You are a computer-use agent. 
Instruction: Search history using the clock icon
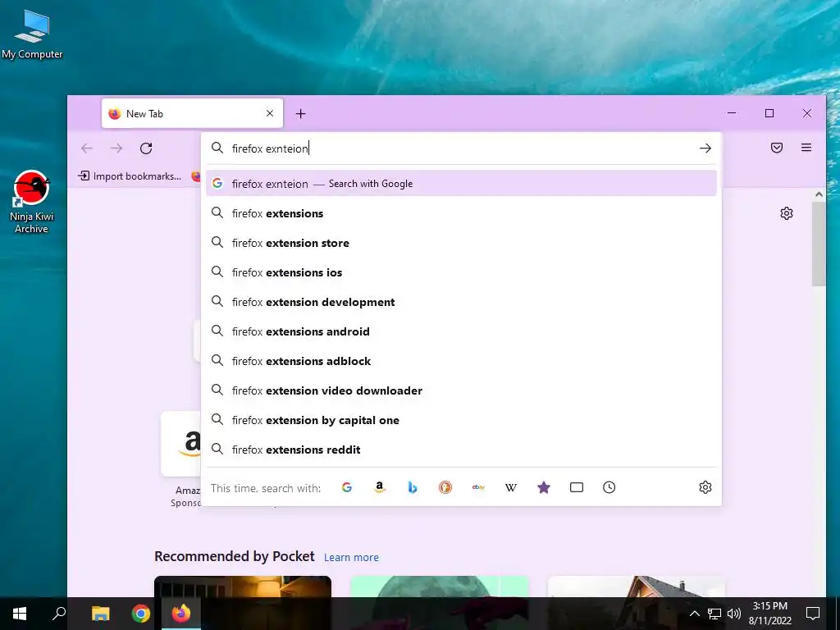coord(609,487)
